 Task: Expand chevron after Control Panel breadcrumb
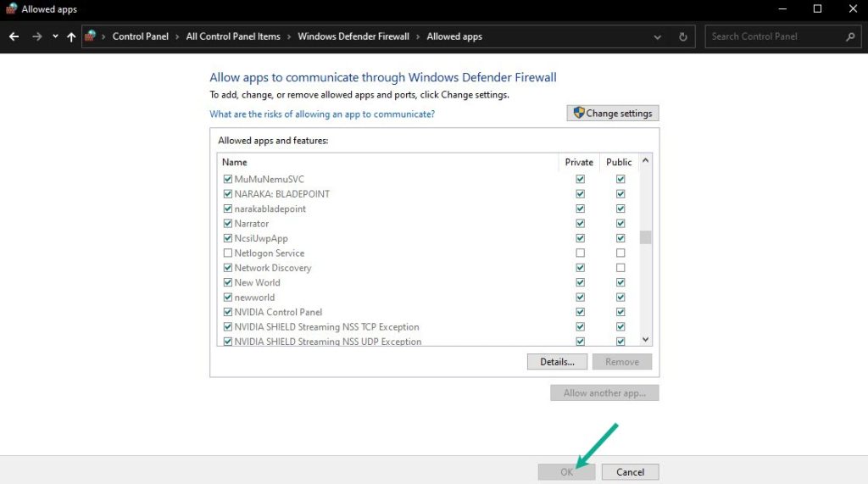pyautogui.click(x=177, y=36)
